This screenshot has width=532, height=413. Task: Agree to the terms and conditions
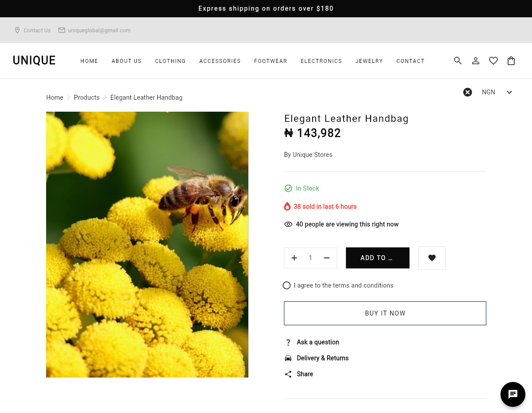coord(287,285)
